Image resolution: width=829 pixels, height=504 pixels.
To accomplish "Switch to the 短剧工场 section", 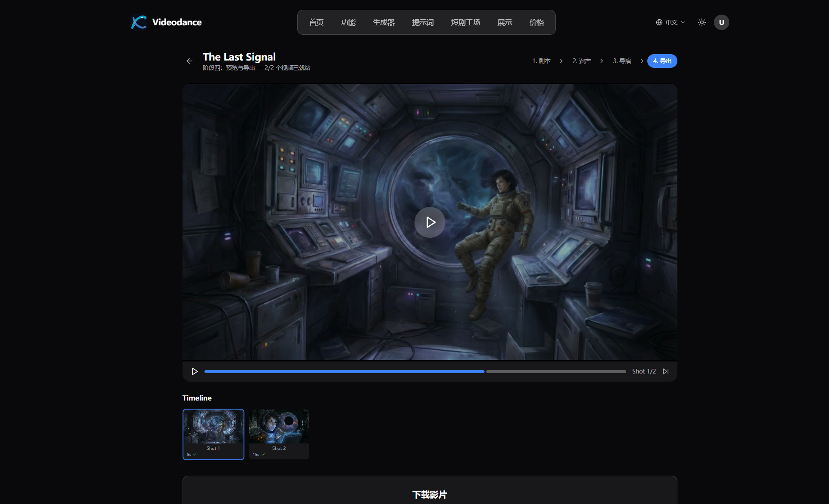I will [x=465, y=22].
